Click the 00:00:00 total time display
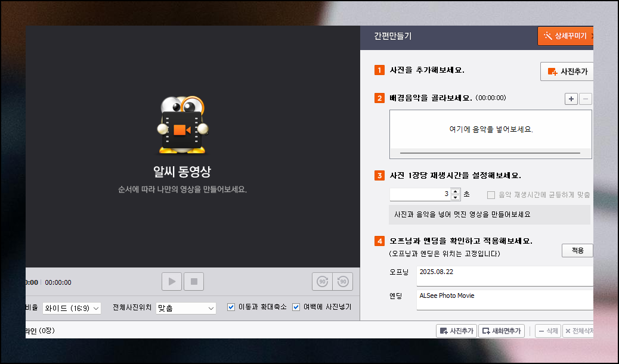 [x=58, y=282]
